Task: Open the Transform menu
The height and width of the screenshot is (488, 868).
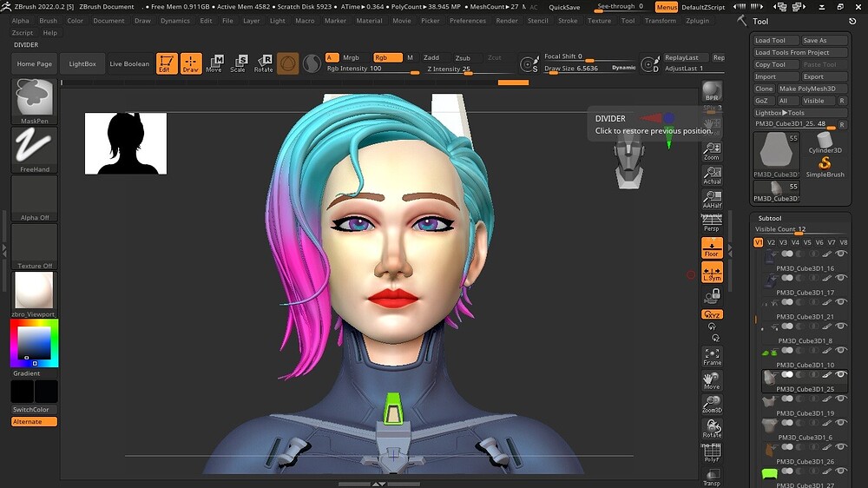Action: click(661, 21)
